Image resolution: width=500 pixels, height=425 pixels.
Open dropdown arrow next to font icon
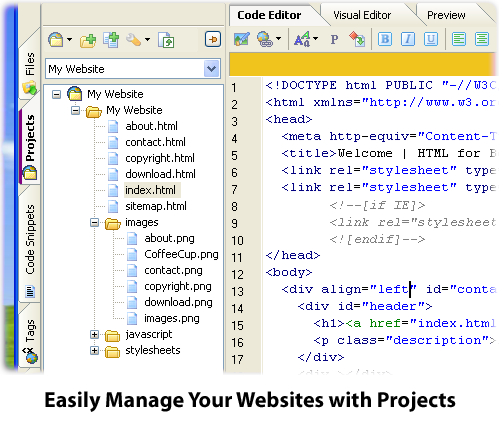pos(316,39)
